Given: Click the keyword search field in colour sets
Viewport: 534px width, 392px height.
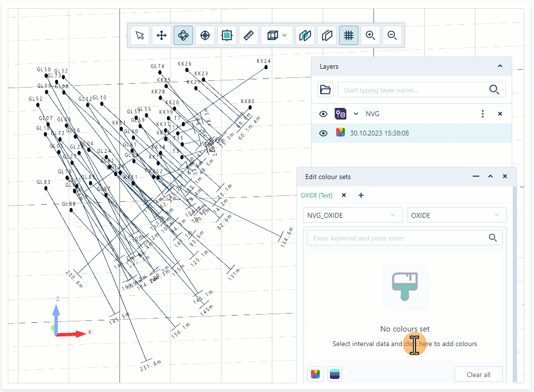Looking at the screenshot, I should click(405, 238).
